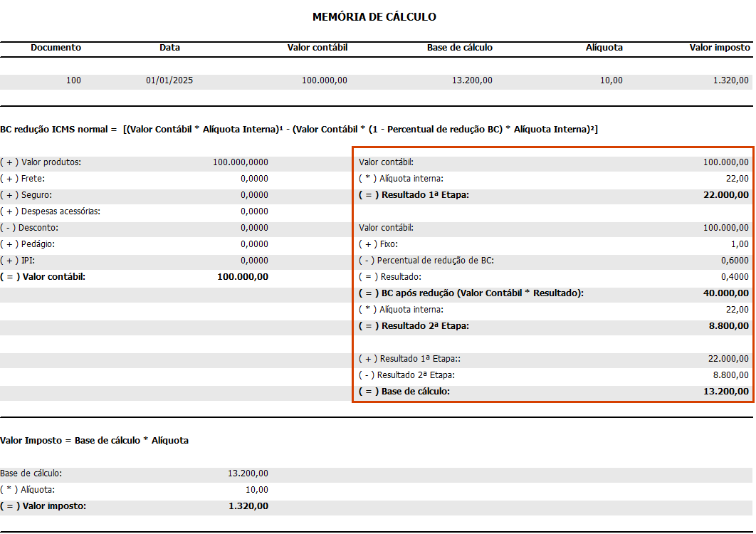756x534 pixels.
Task: Click the Percentual de redução de BC label
Action: click(x=426, y=261)
